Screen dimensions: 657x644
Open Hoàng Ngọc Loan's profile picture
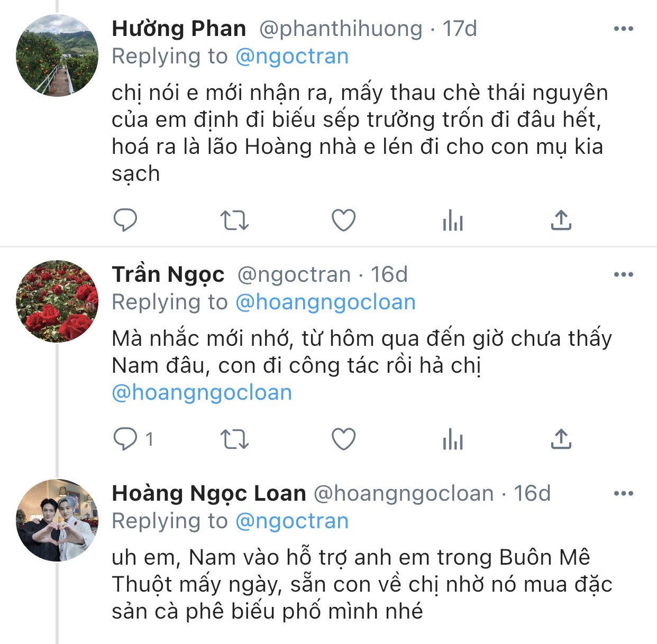[x=57, y=520]
